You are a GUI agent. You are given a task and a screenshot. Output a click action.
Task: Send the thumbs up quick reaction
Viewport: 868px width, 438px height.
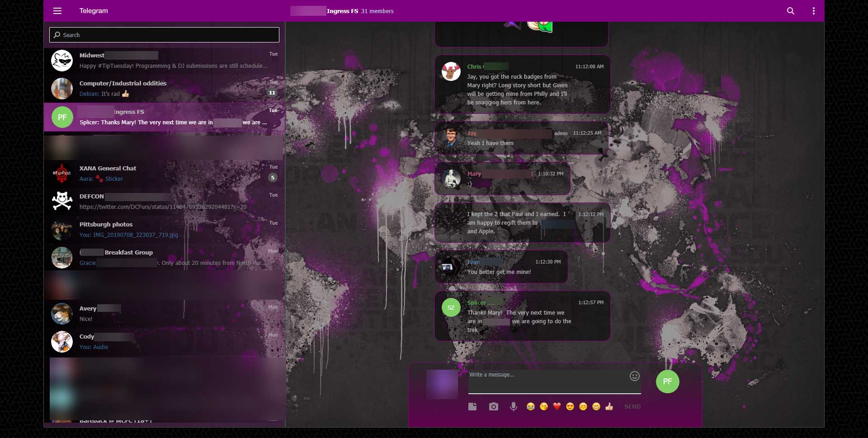point(609,406)
